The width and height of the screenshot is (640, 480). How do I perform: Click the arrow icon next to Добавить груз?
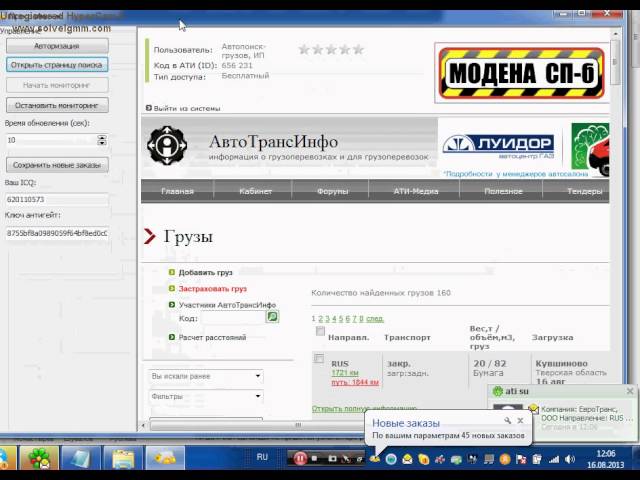point(172,272)
